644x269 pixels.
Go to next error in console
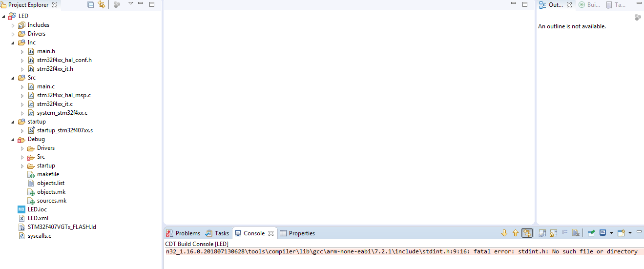coord(504,233)
